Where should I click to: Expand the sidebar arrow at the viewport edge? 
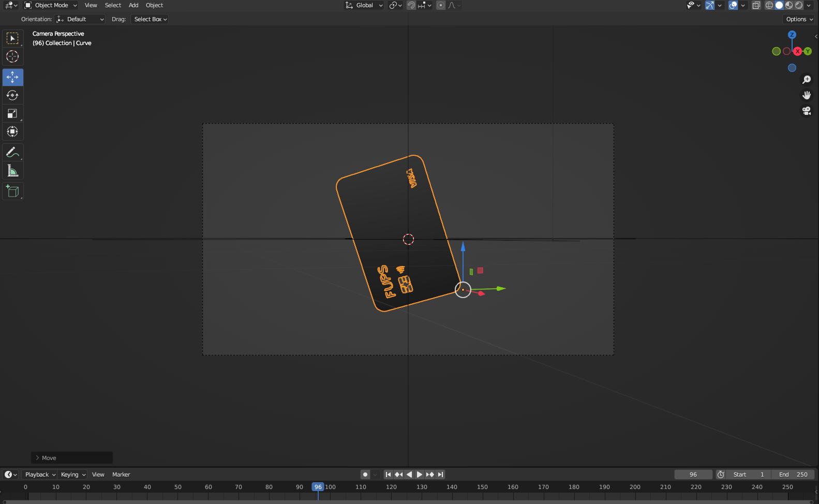(816, 37)
